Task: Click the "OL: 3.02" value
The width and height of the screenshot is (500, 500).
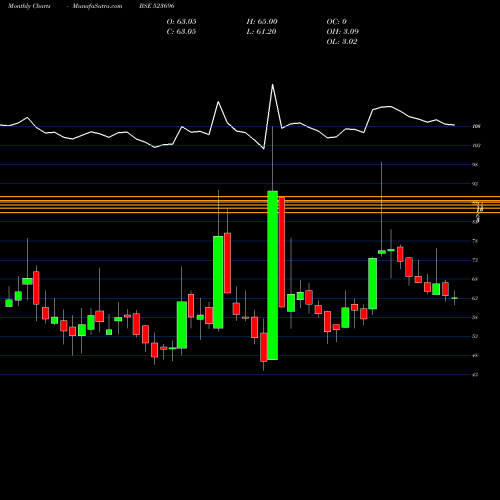Action: pyautogui.click(x=342, y=42)
